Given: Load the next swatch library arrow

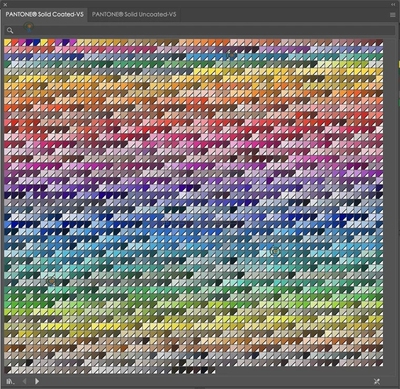Looking at the screenshot, I should pyautogui.click(x=37, y=381).
